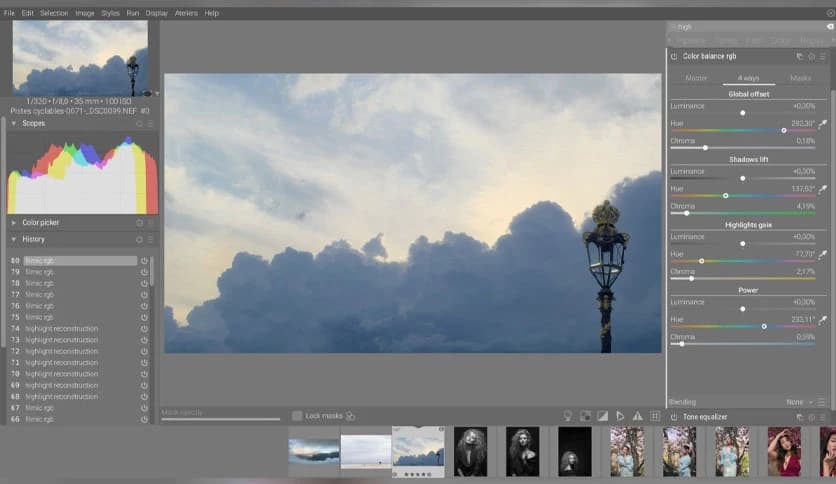Enable the Lock masks checkbox

click(x=297, y=416)
